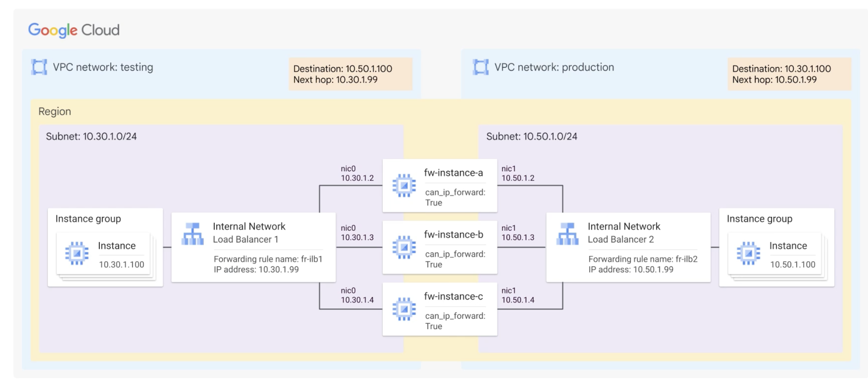The width and height of the screenshot is (868, 392).
Task: Click the fw-instance-b compute chip icon
Action: coord(404,248)
